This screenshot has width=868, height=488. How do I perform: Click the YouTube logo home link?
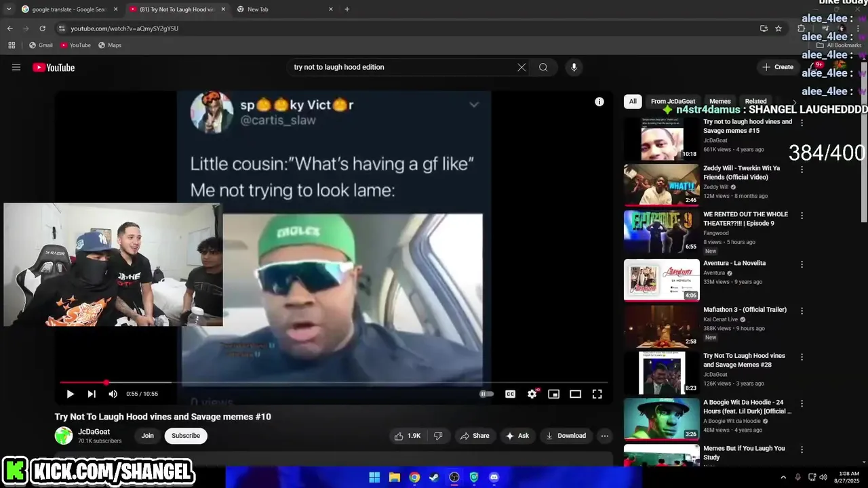tap(54, 67)
